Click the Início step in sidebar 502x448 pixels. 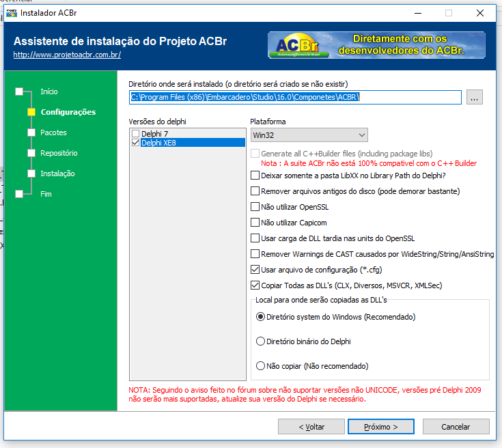tap(49, 92)
